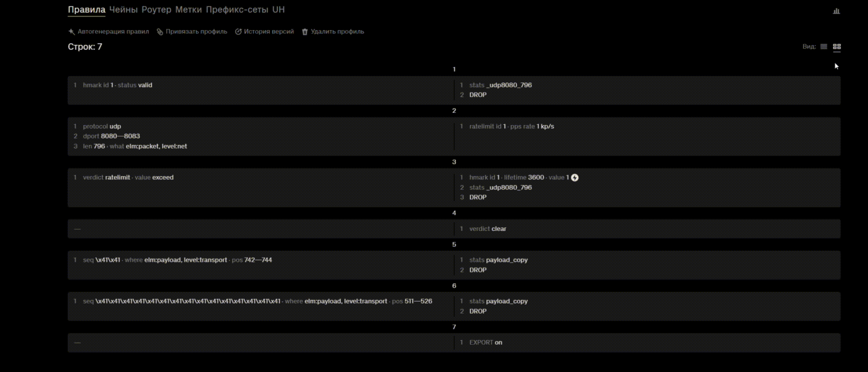Switch to grid view mode
The image size is (868, 372).
[x=837, y=46]
